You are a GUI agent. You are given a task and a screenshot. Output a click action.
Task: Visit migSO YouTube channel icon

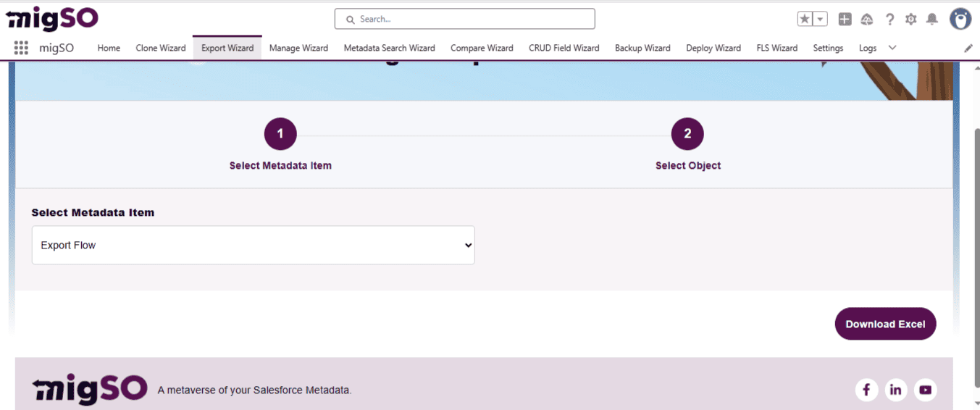point(925,390)
